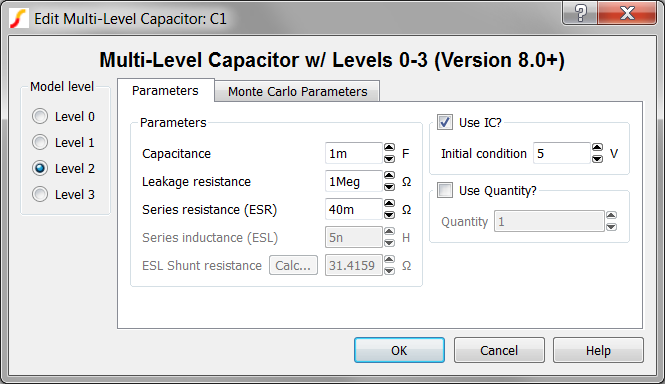The image size is (665, 384).
Task: Enable the Use Quantity? checkbox
Action: point(445,190)
